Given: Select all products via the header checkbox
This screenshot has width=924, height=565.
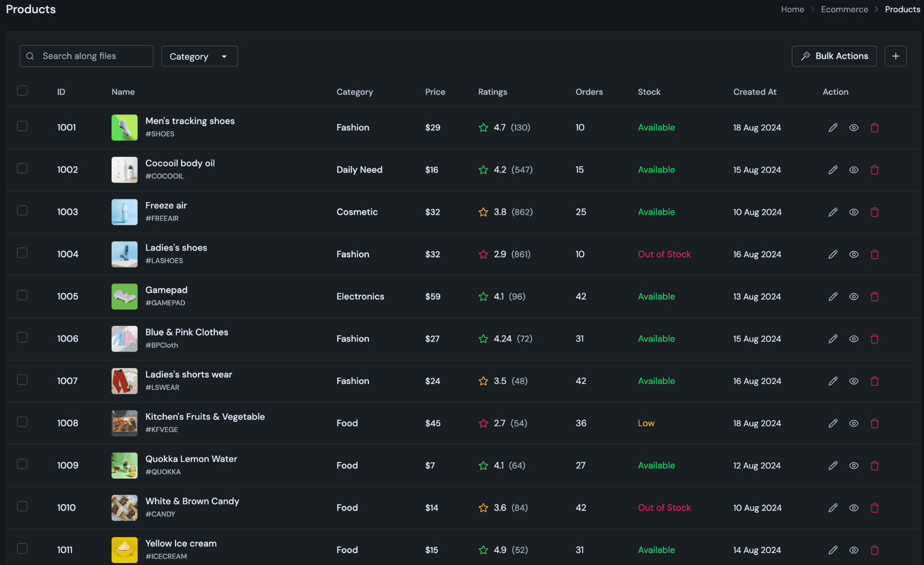Looking at the screenshot, I should click(22, 90).
